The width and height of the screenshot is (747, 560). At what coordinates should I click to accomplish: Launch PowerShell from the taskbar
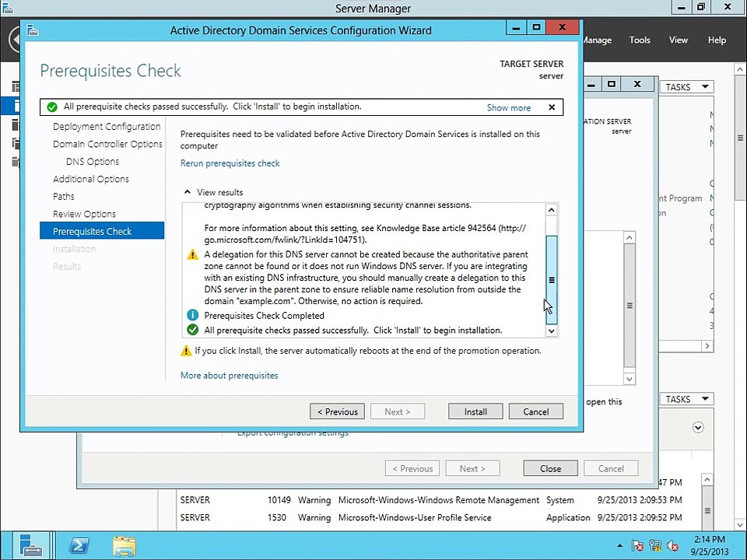click(x=79, y=545)
